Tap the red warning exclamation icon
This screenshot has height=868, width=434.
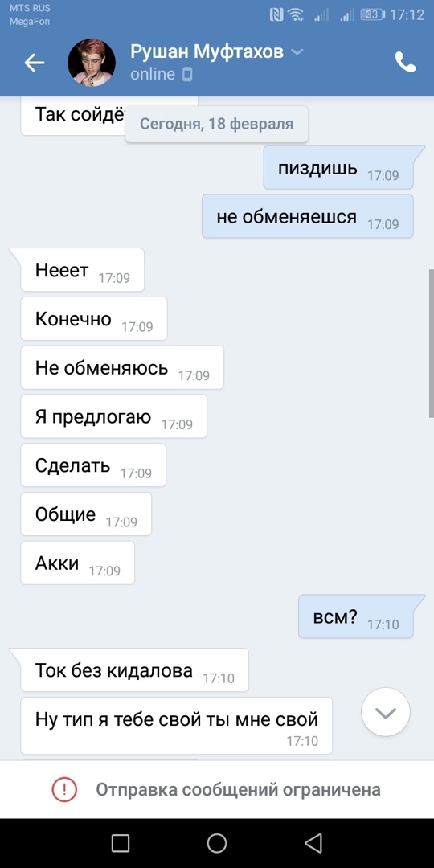(64, 789)
